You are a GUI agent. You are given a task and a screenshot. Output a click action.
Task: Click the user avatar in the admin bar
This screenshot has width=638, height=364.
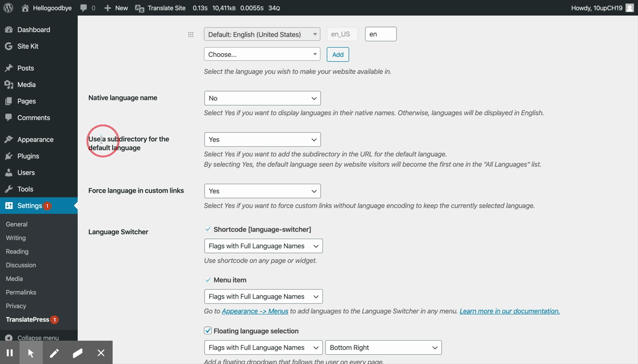click(629, 8)
